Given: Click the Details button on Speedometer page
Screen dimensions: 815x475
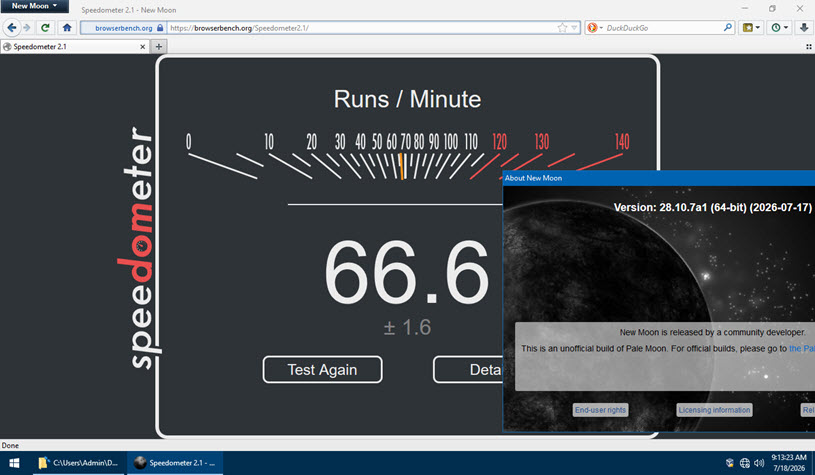Looking at the screenshot, I should pos(468,370).
